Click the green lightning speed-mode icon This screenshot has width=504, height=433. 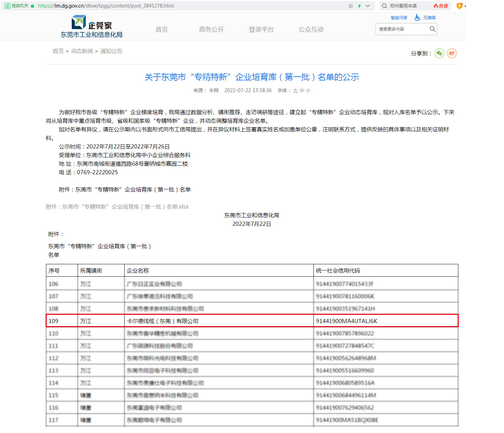coord(359,6)
